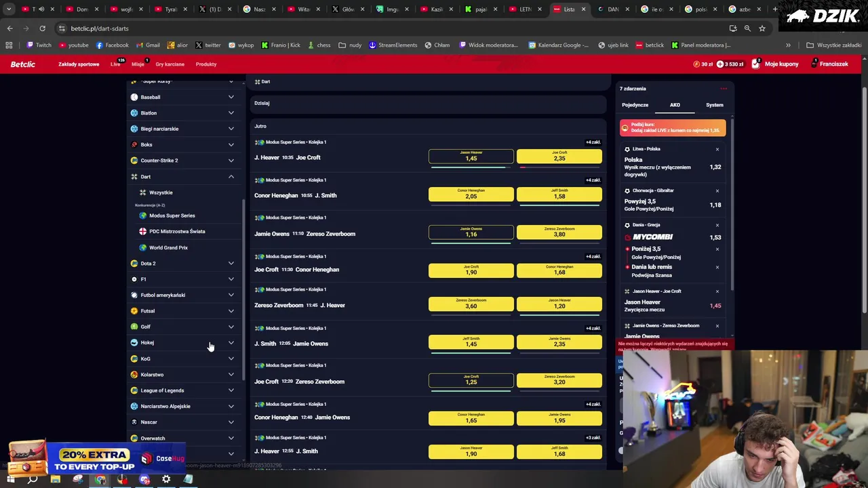Select Joe Croft odds 1,90 at 11:30
868x488 pixels.
[471, 270]
